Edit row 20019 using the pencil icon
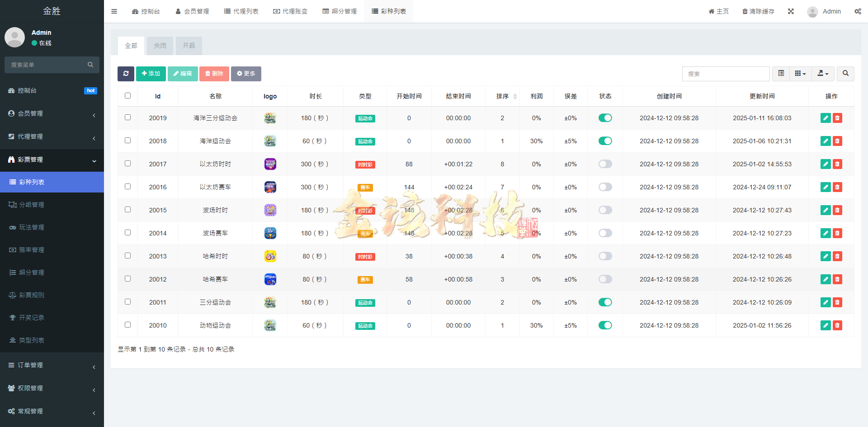Screen dimensions: 868x427 pyautogui.click(x=826, y=118)
